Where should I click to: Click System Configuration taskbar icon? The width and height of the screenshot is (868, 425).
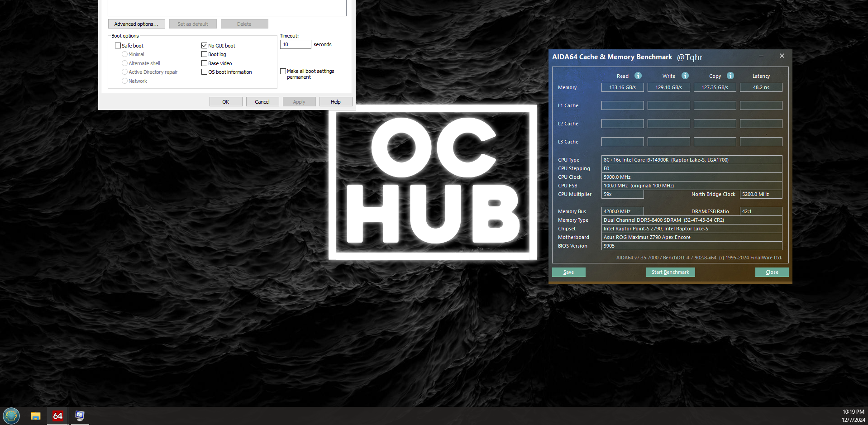pyautogui.click(x=80, y=416)
